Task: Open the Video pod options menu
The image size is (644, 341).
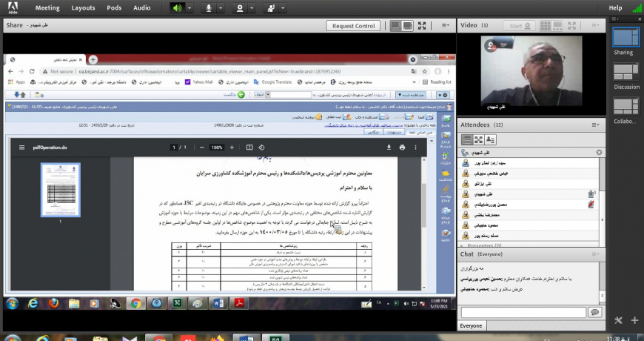Action: (595, 25)
